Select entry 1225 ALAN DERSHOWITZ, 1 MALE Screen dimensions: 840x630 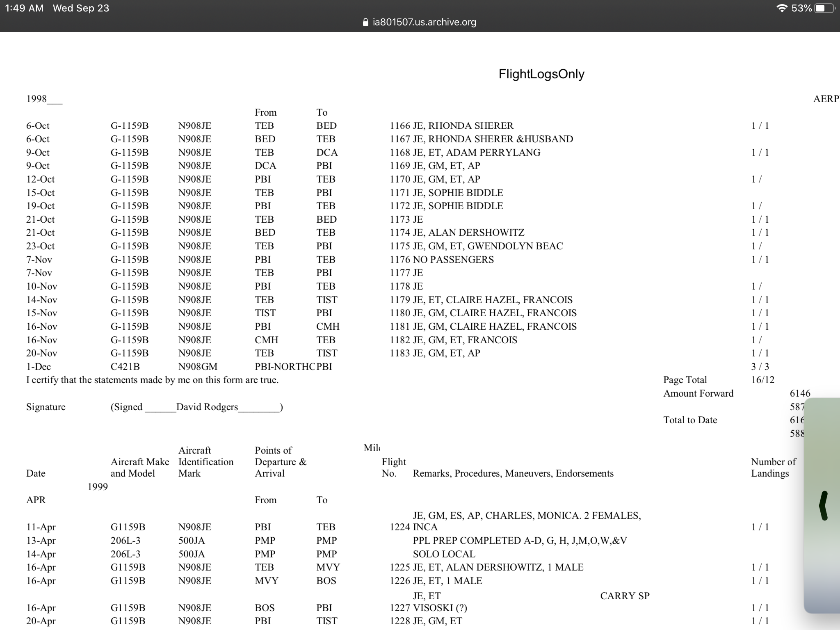point(486,567)
